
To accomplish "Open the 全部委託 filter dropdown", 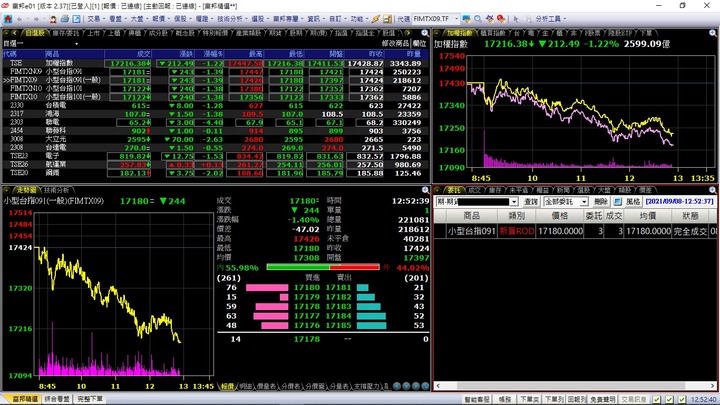I will [x=584, y=202].
